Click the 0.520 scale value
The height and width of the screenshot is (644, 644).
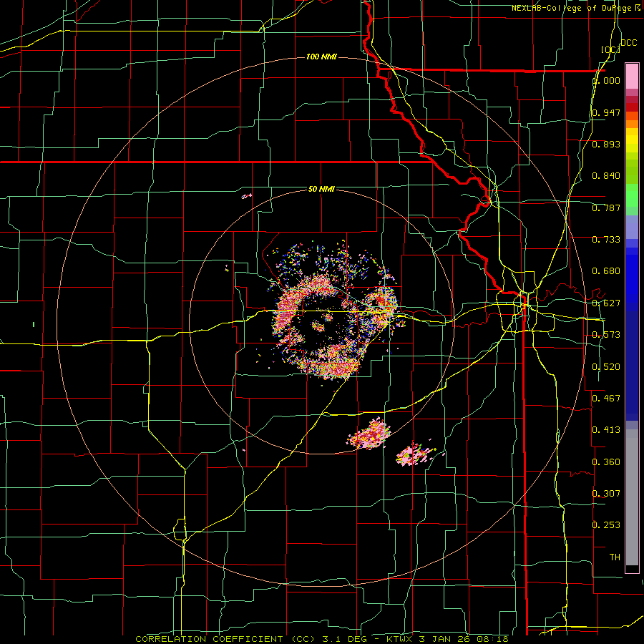[x=606, y=367]
